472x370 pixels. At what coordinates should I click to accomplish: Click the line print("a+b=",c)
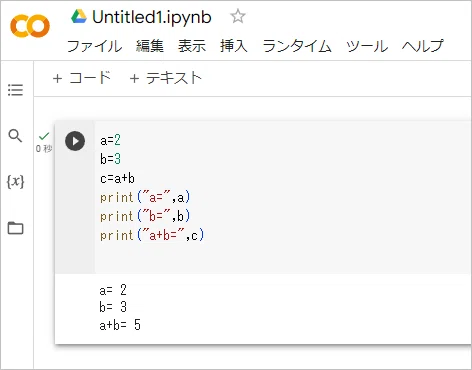[152, 235]
